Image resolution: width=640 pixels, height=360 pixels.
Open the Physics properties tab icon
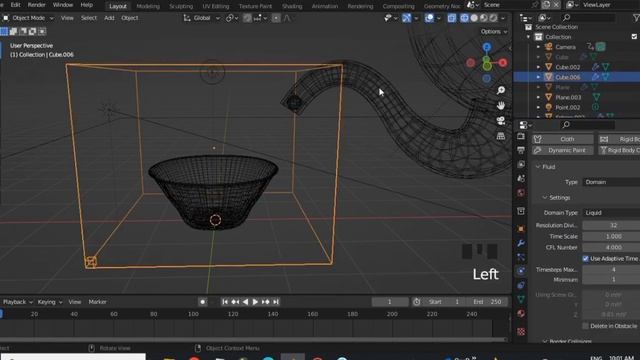(521, 271)
